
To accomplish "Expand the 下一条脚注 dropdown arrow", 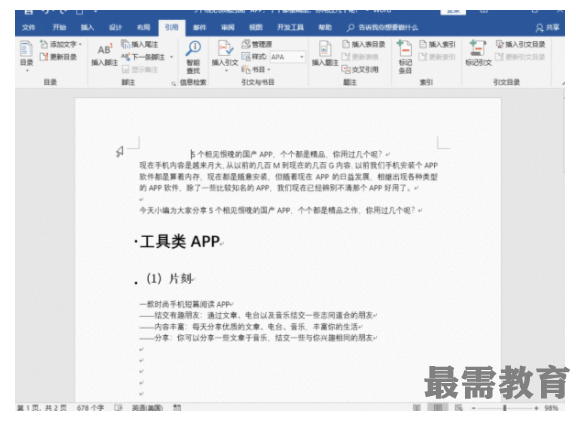I will (x=171, y=57).
